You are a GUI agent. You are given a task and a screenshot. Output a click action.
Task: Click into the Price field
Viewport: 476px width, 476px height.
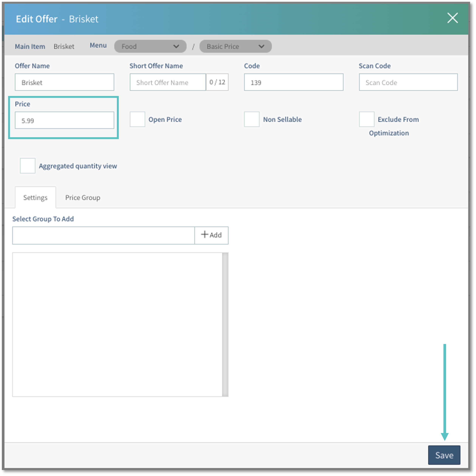point(64,121)
